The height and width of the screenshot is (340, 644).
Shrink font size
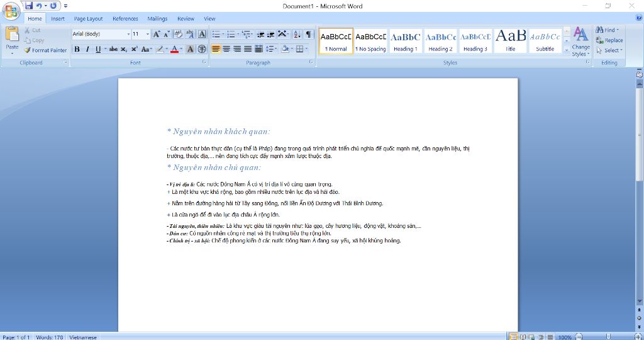point(167,34)
